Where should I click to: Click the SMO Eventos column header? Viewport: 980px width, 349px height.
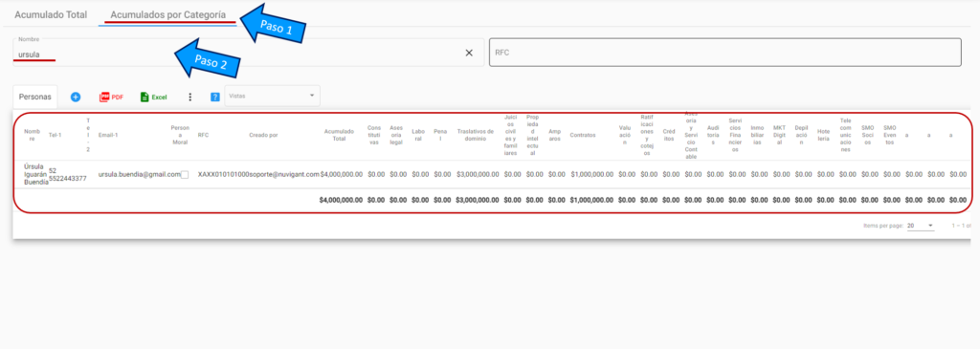pos(890,134)
